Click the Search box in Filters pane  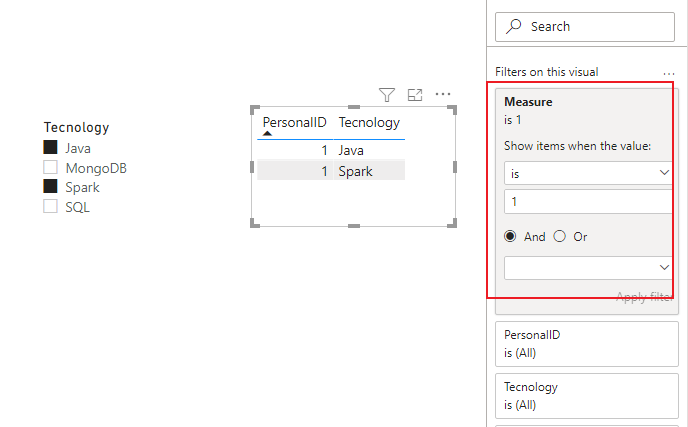(x=585, y=27)
